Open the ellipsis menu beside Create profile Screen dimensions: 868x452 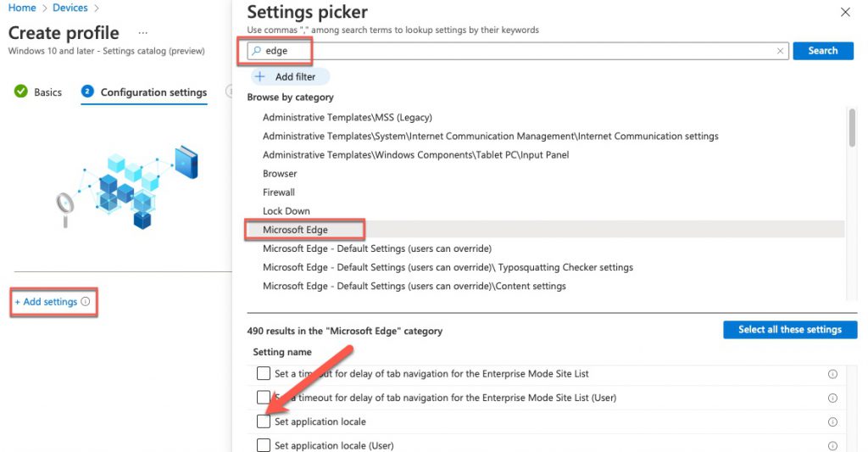pos(142,33)
